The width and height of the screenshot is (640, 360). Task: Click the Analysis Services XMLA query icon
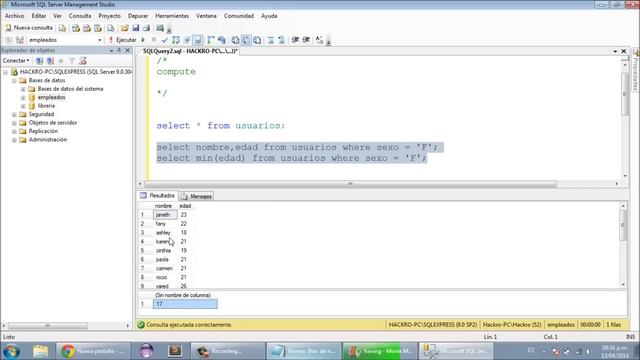pyautogui.click(x=98, y=28)
